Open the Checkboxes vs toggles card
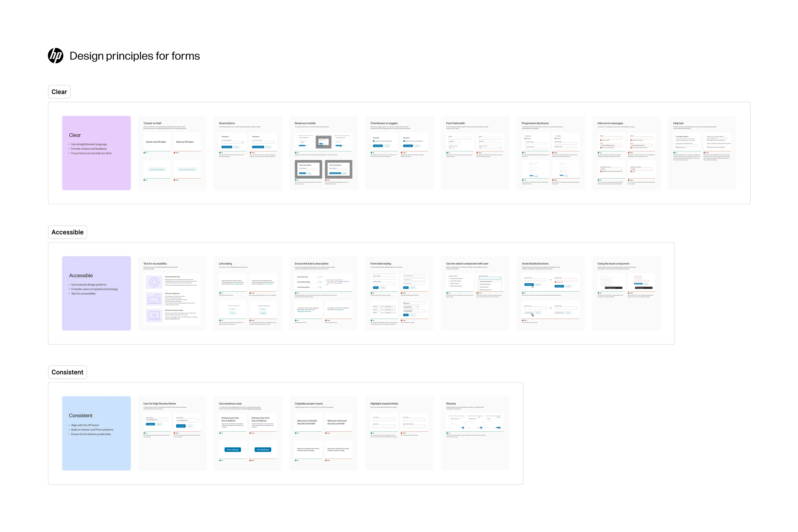The image size is (798, 532). (399, 153)
